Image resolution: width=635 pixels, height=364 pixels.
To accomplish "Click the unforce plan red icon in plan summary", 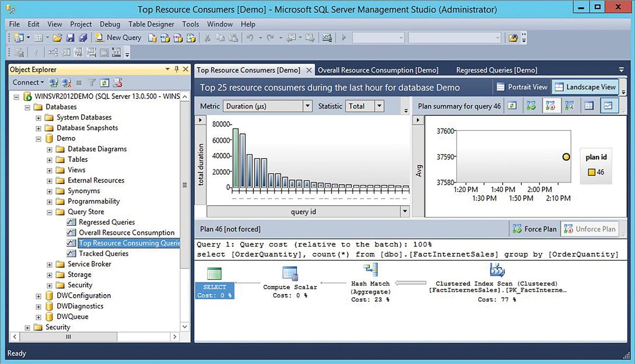I will coord(550,106).
